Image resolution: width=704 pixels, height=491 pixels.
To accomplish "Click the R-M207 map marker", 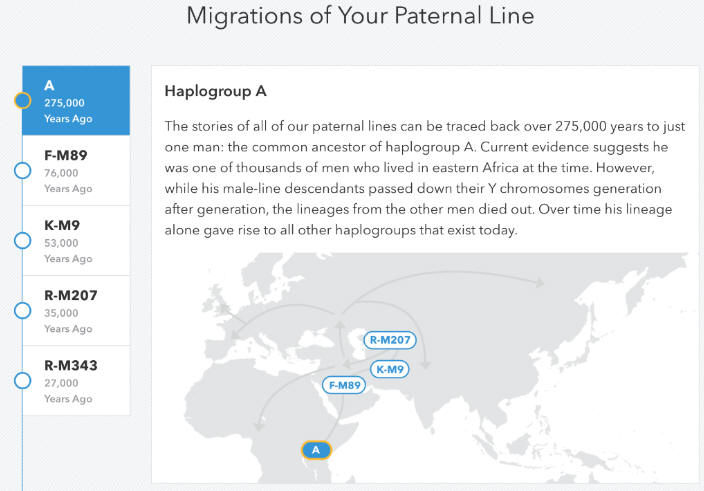I will click(390, 340).
